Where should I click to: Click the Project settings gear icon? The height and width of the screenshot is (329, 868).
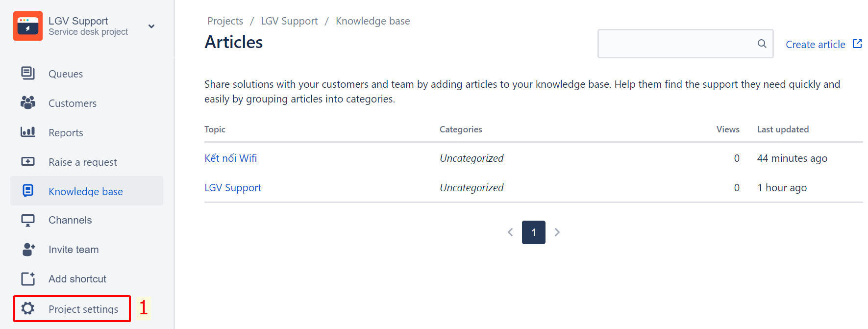28,308
